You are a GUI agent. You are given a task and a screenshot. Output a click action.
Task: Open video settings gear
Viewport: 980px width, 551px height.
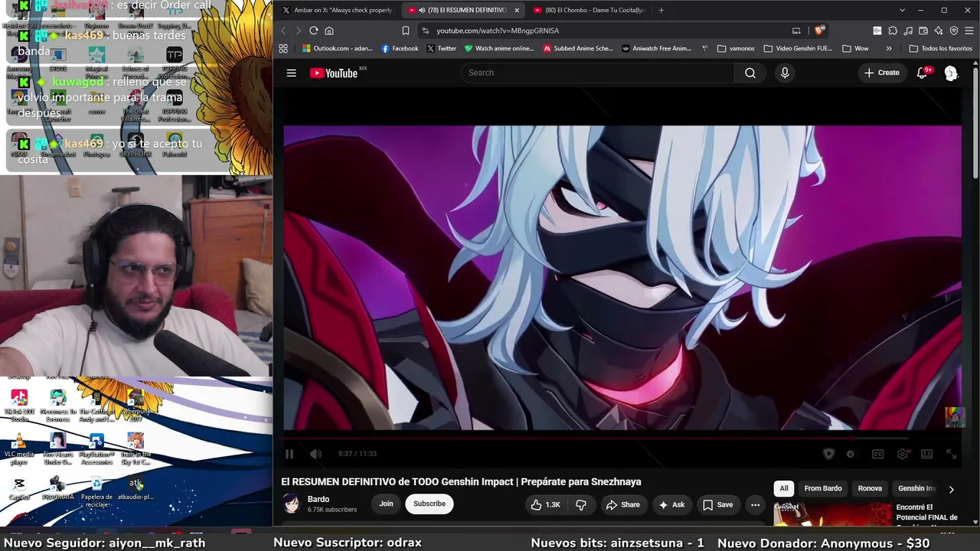903,454
